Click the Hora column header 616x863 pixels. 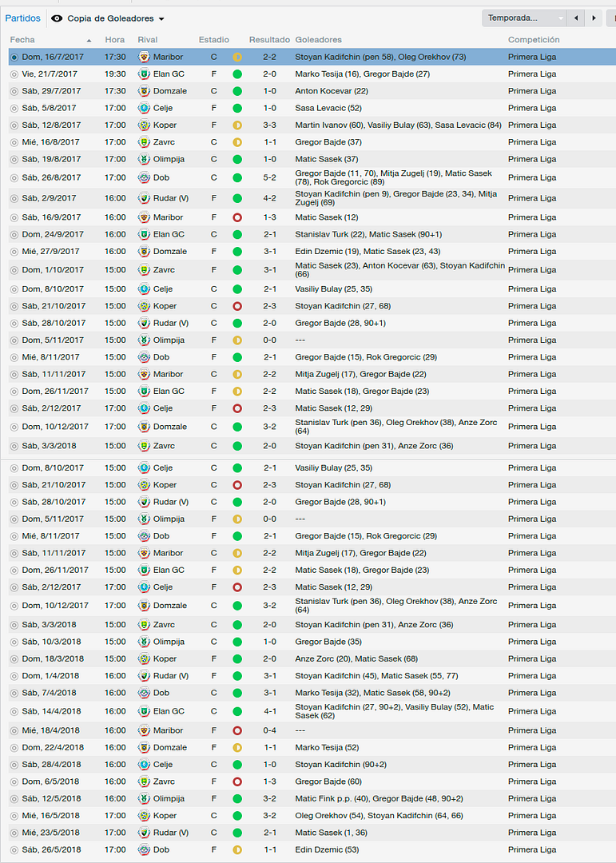click(x=115, y=40)
